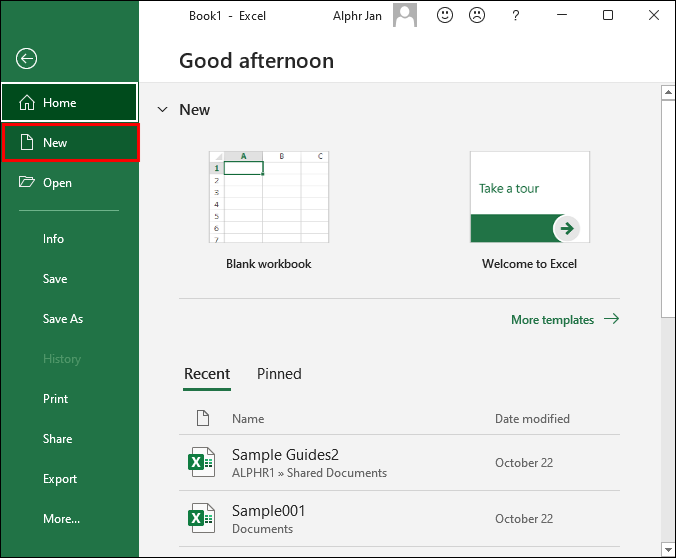Viewport: 676px width, 558px height.
Task: Open More... options at sidebar bottom
Action: tap(61, 519)
